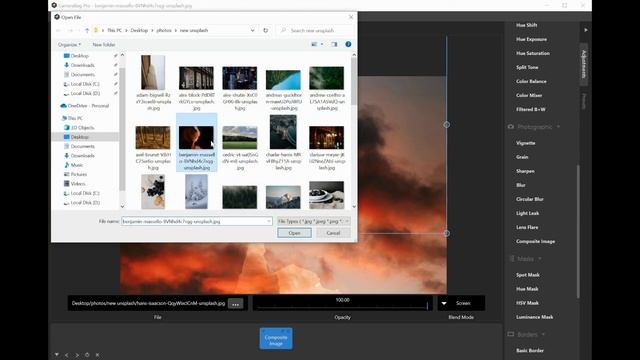Add Basic Border

pos(530,351)
